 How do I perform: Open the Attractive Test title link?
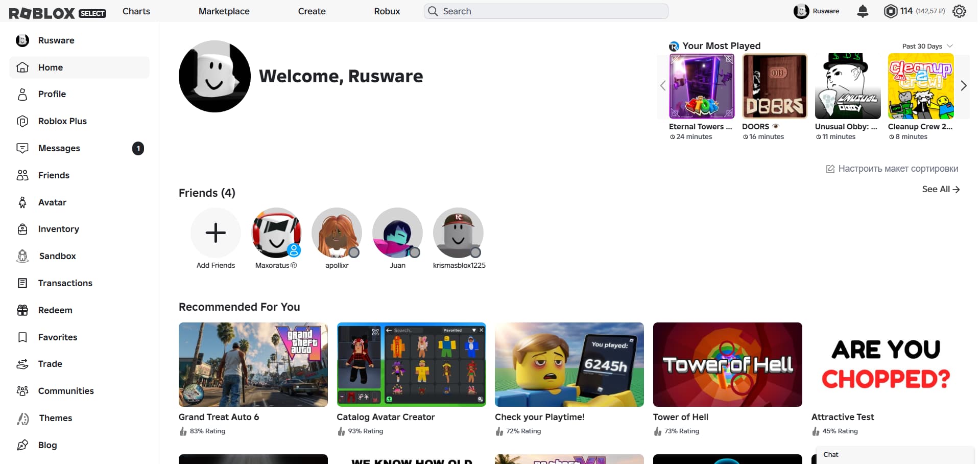coord(843,417)
